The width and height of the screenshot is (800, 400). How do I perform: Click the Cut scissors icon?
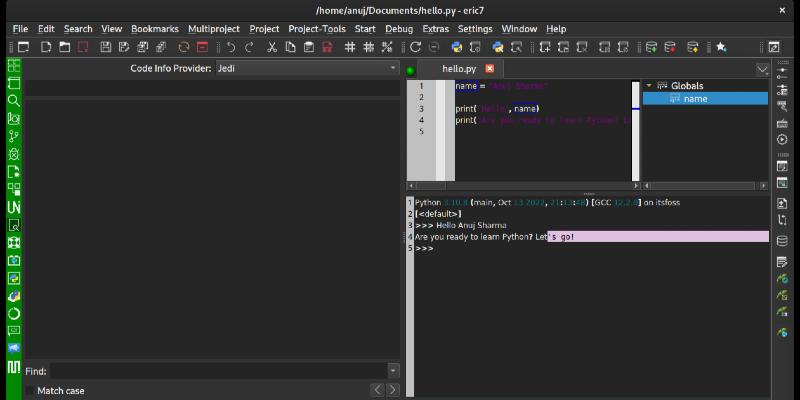[x=273, y=47]
